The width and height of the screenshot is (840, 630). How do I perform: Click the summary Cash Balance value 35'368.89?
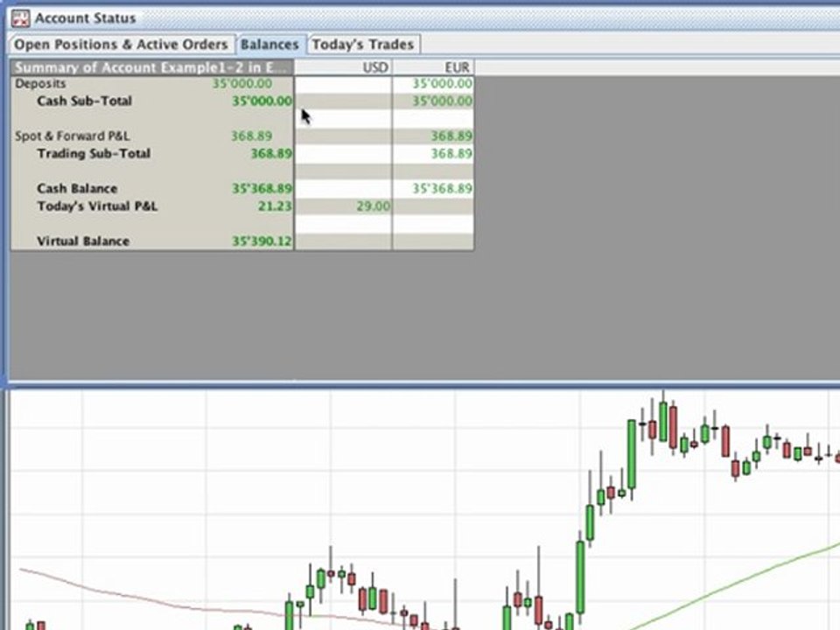[x=262, y=189]
